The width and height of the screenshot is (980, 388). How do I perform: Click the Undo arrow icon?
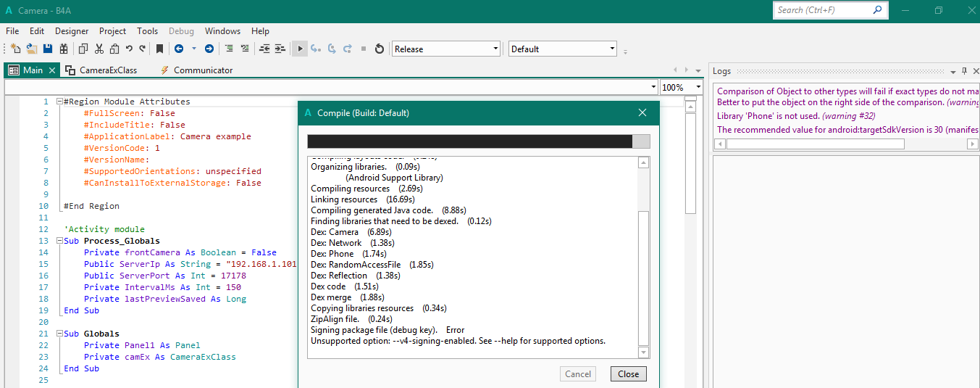coord(129,49)
